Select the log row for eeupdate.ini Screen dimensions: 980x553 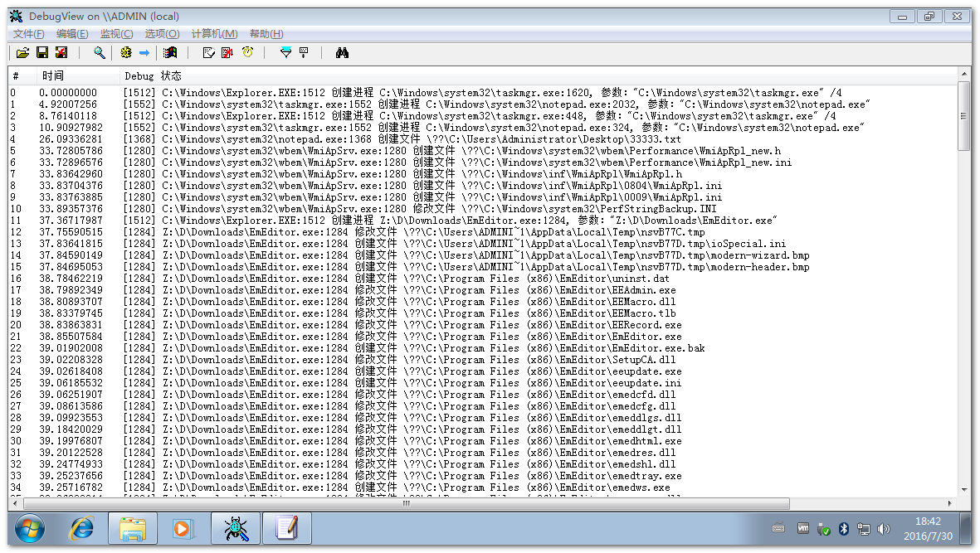[482, 383]
